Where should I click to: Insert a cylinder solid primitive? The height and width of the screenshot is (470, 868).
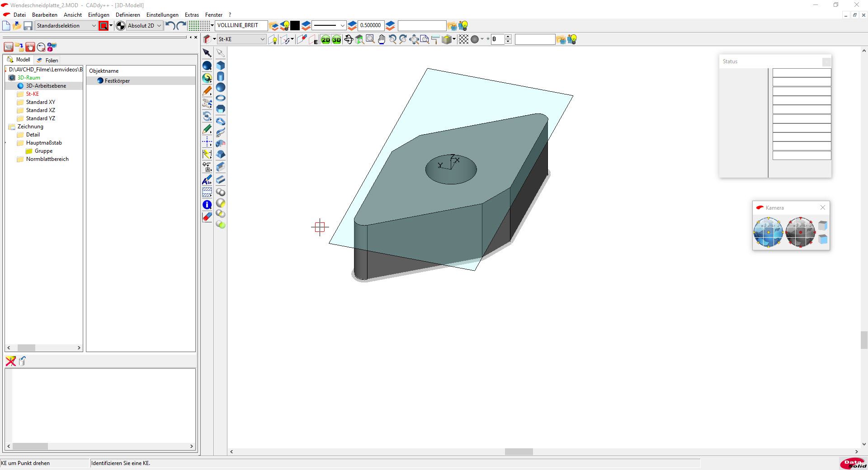[x=221, y=77]
